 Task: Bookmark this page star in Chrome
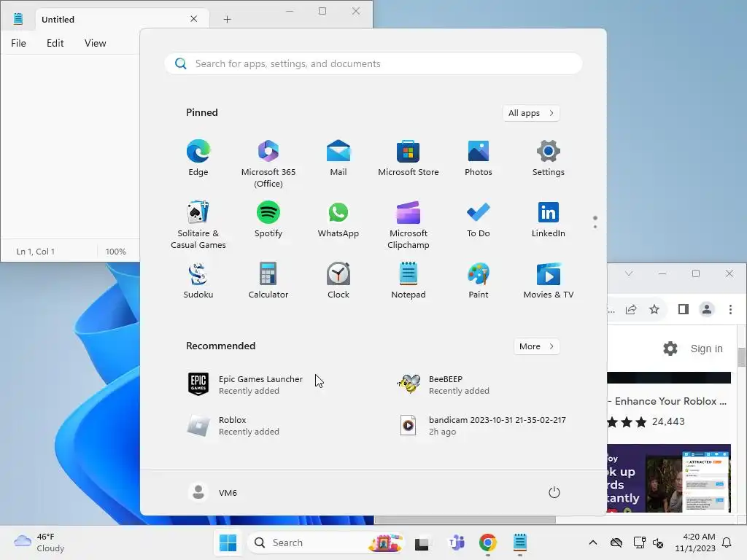pyautogui.click(x=654, y=309)
